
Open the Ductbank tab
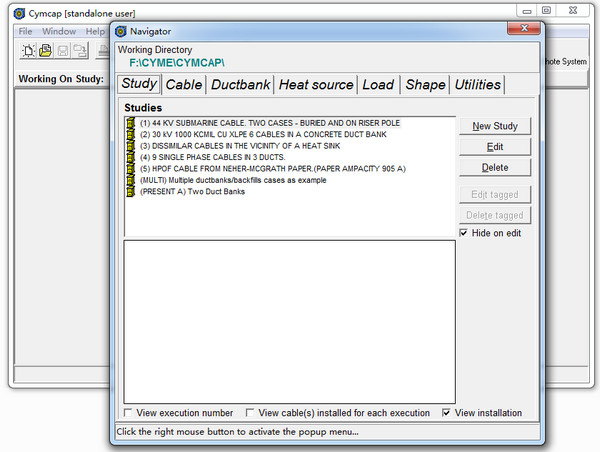[x=240, y=85]
